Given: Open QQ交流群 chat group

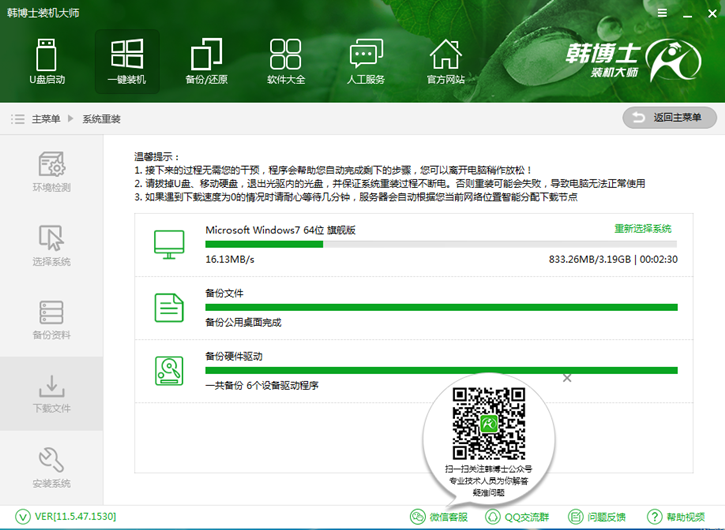Looking at the screenshot, I should coord(516,517).
